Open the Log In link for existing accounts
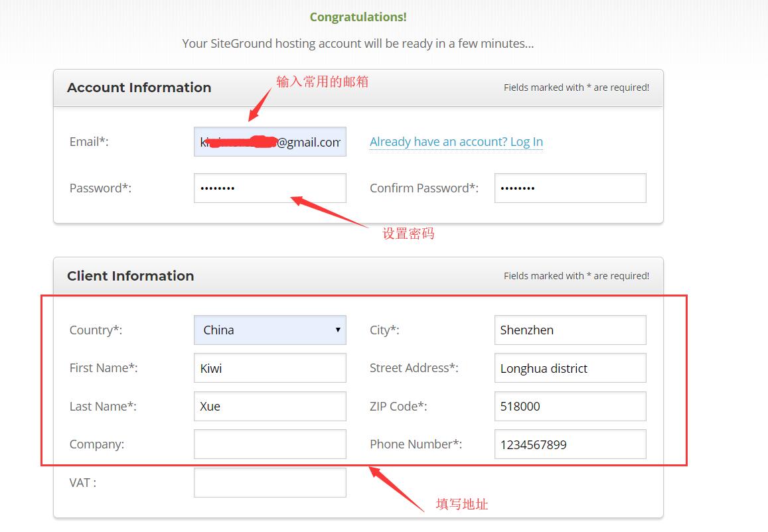Image resolution: width=768 pixels, height=532 pixels. (x=456, y=141)
